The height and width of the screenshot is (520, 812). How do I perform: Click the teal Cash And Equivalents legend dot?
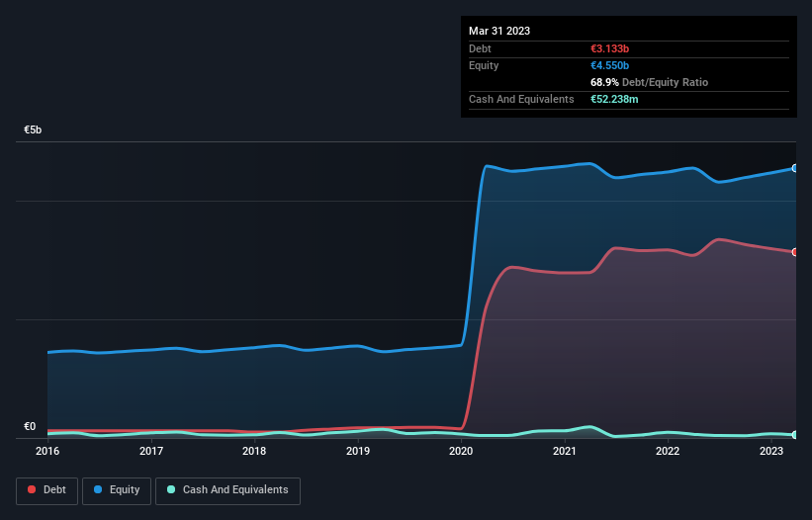(x=171, y=489)
